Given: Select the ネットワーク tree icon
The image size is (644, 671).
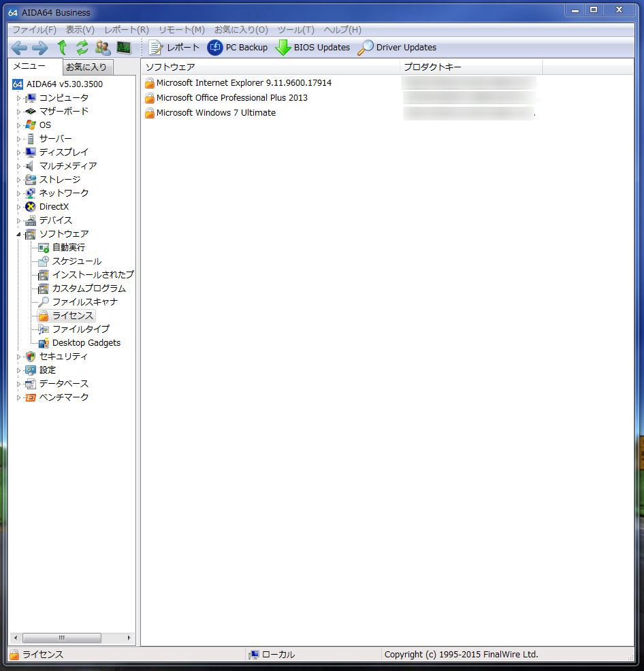Looking at the screenshot, I should (31, 193).
